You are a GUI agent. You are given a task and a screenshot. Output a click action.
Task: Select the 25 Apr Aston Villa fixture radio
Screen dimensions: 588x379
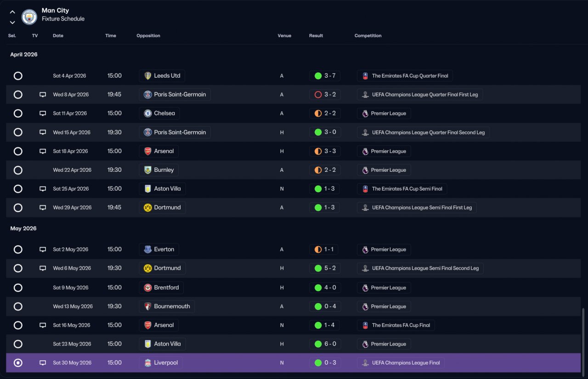[18, 189]
